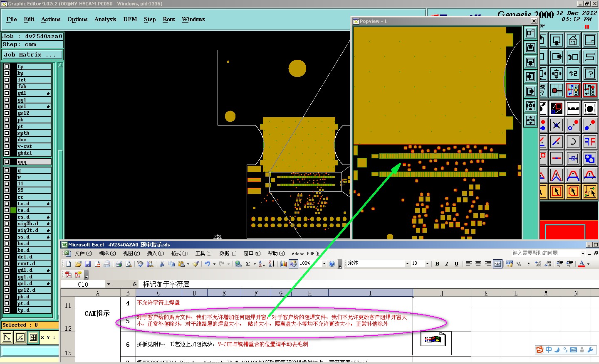Click the ruler measure tool icon
Viewport: 599px width, 364px height.
(573, 108)
